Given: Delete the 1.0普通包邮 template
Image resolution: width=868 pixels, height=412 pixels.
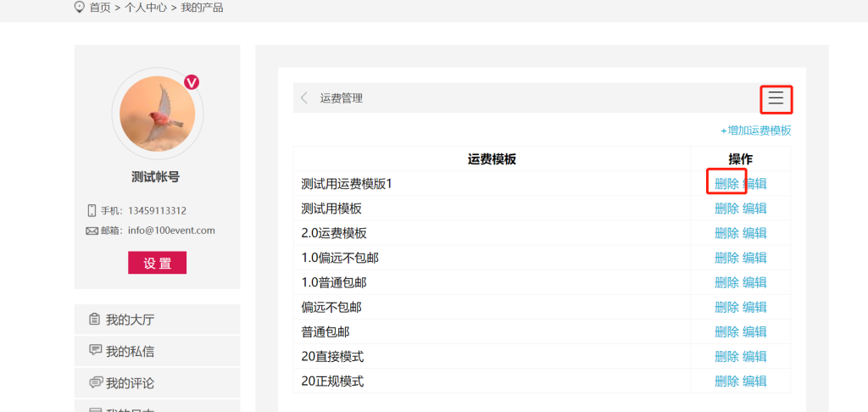Looking at the screenshot, I should point(726,282).
